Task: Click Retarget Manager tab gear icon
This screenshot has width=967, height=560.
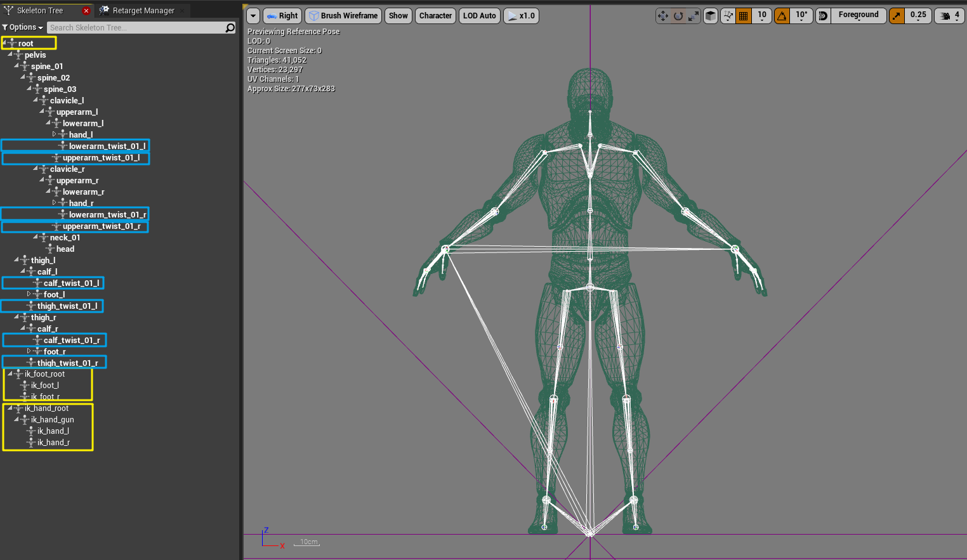Action: click(x=105, y=10)
